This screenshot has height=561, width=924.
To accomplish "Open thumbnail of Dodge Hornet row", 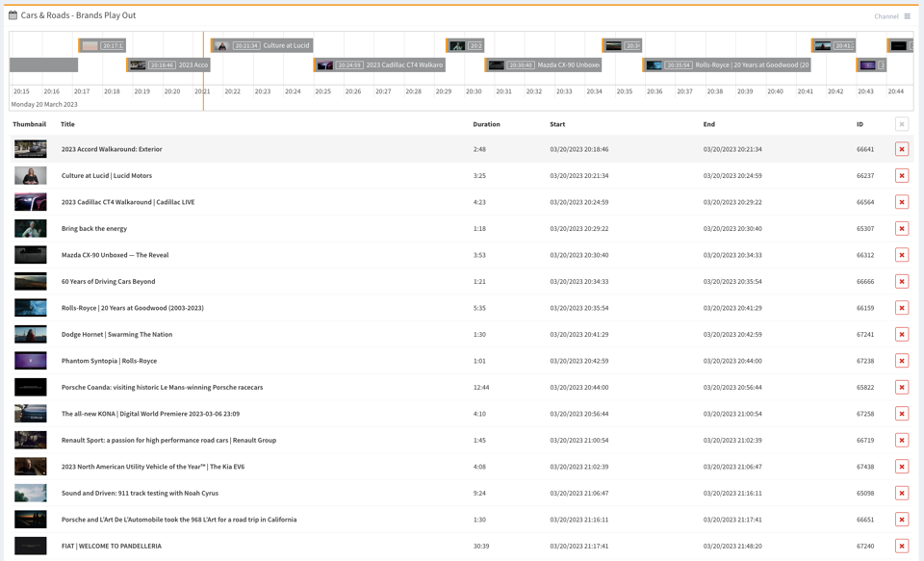I will tap(31, 335).
